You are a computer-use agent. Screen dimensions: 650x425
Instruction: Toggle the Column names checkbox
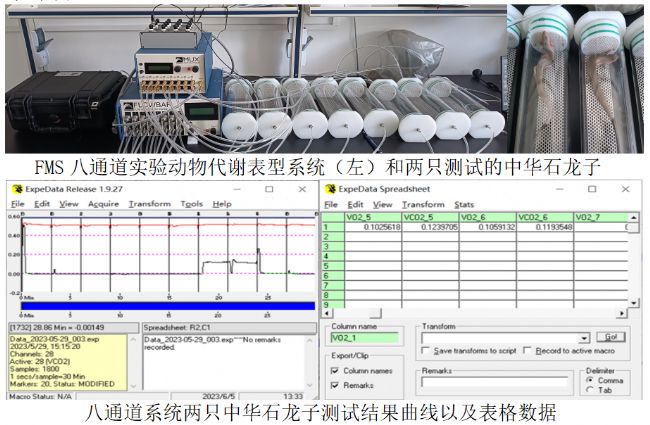[335, 371]
